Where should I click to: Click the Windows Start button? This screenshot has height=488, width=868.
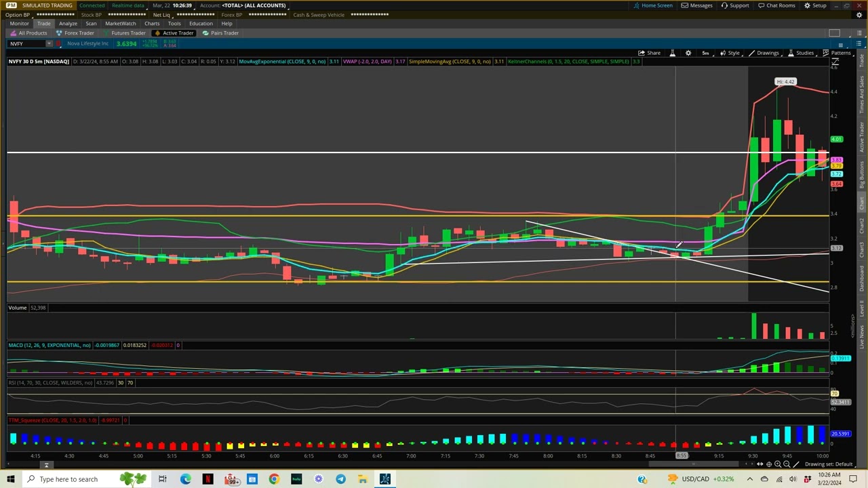click(10, 479)
